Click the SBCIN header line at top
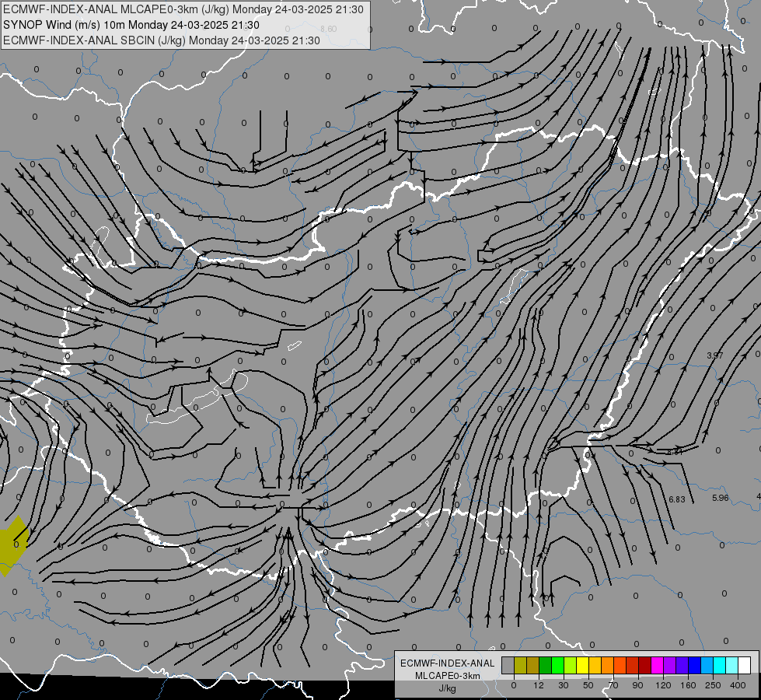The width and height of the screenshot is (761, 700). click(162, 40)
